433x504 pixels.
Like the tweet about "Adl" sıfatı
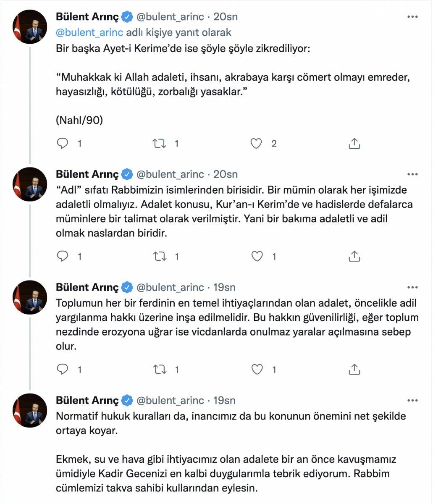pyautogui.click(x=257, y=255)
